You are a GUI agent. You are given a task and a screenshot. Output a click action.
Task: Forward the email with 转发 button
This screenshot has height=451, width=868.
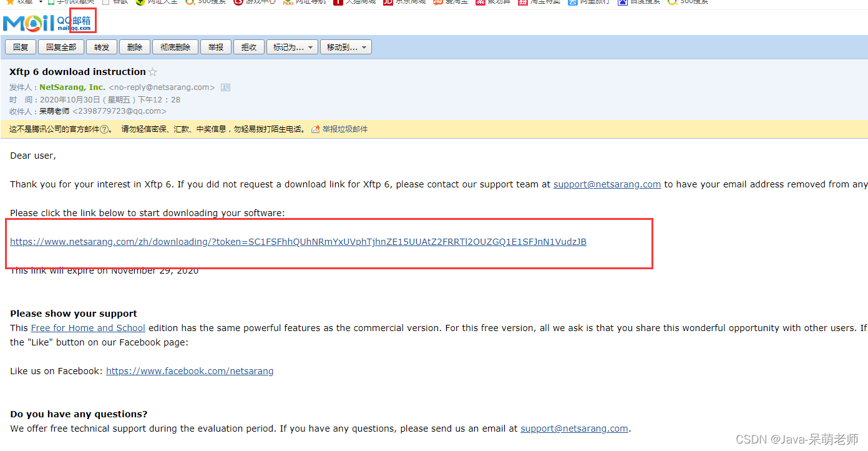click(102, 47)
